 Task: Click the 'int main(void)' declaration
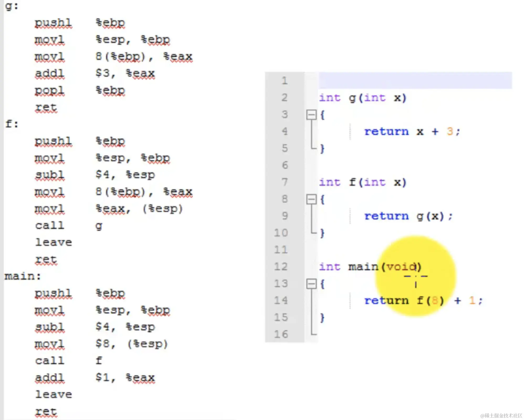pyautogui.click(x=370, y=267)
